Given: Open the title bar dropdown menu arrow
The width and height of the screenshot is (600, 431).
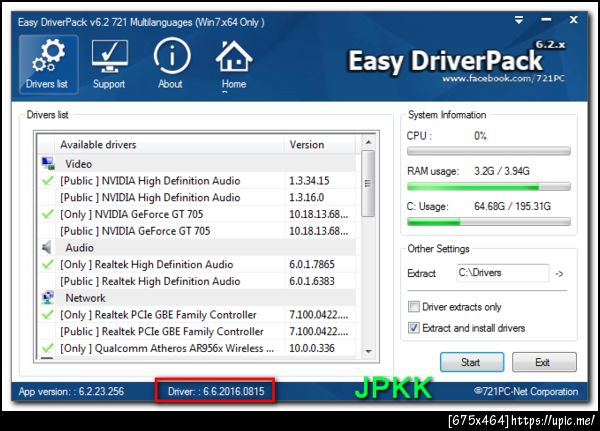Looking at the screenshot, I should tap(518, 20).
